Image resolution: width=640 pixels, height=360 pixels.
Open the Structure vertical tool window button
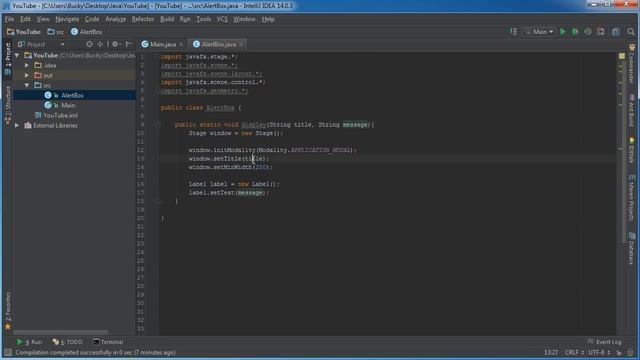[x=7, y=105]
